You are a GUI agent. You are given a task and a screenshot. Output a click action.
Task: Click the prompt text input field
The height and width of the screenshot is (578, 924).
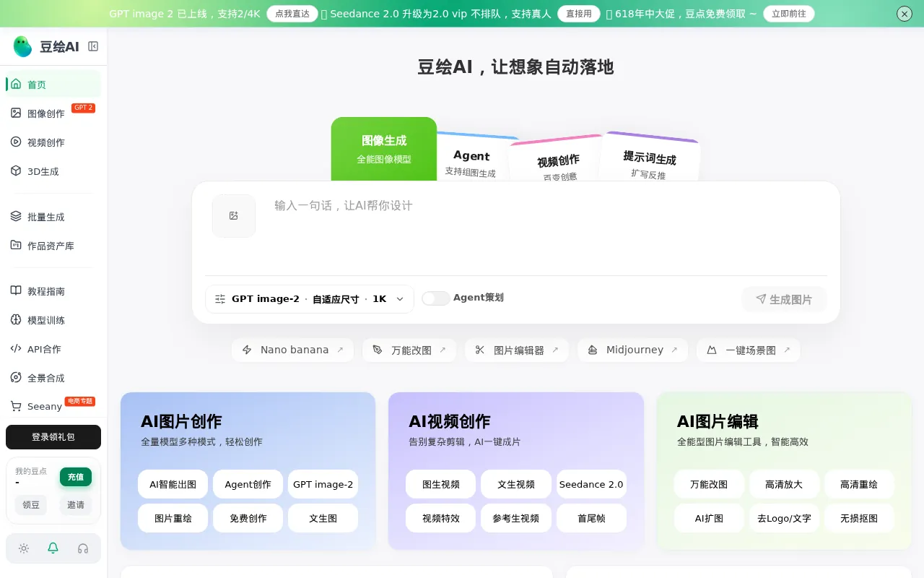tap(546, 228)
